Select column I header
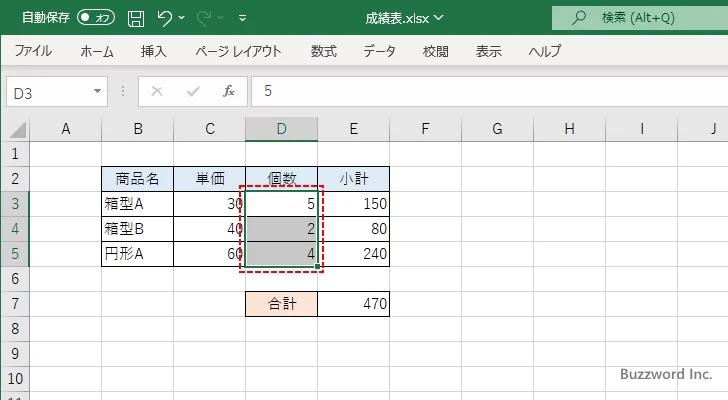728x400 pixels. coord(641,129)
